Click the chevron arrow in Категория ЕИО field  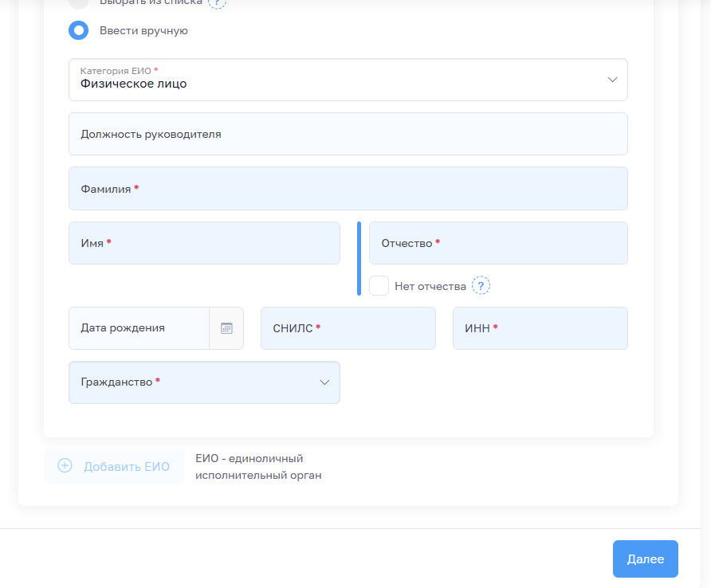(x=612, y=80)
